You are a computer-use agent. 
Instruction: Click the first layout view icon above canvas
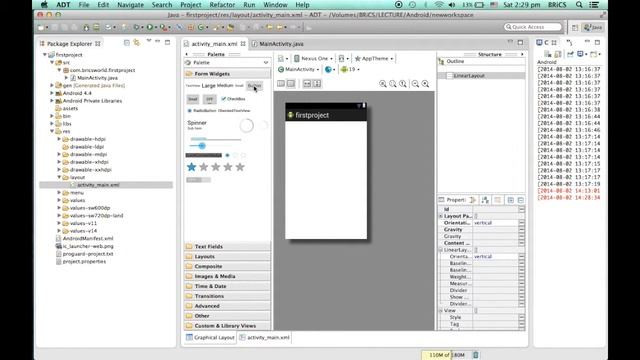281,84
